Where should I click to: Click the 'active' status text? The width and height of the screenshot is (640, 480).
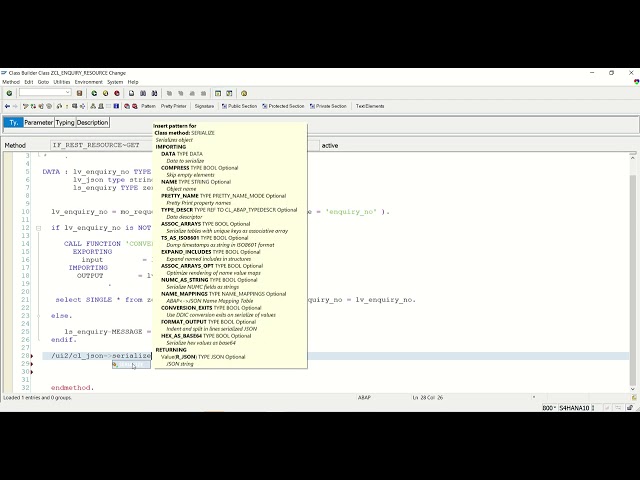point(330,145)
